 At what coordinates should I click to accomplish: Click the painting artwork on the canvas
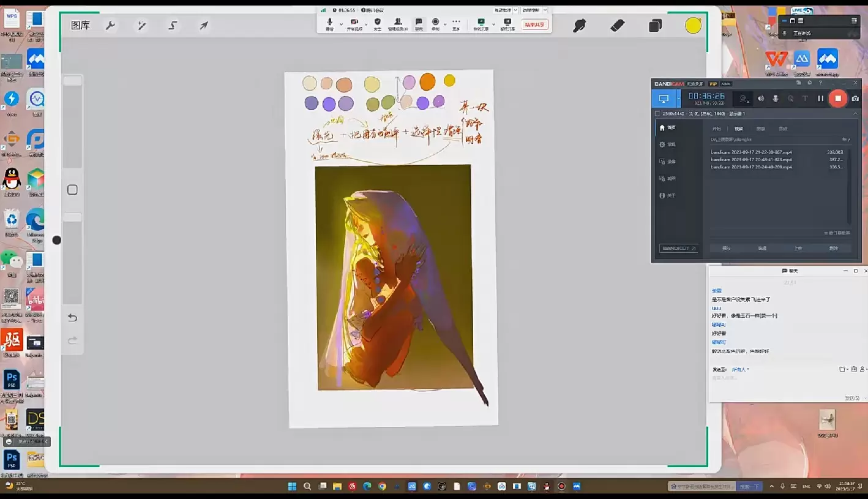click(395, 277)
